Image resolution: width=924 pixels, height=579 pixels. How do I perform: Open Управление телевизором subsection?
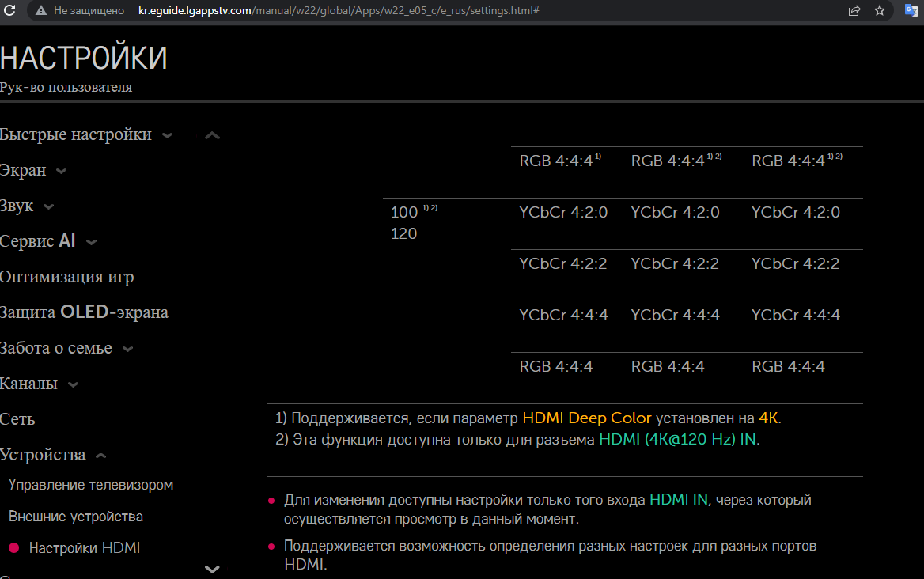pyautogui.click(x=90, y=485)
